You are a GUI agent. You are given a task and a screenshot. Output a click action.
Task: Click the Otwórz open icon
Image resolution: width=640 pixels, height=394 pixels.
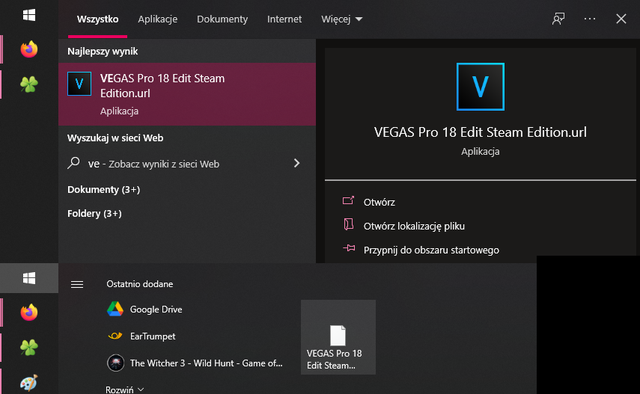pyautogui.click(x=348, y=200)
